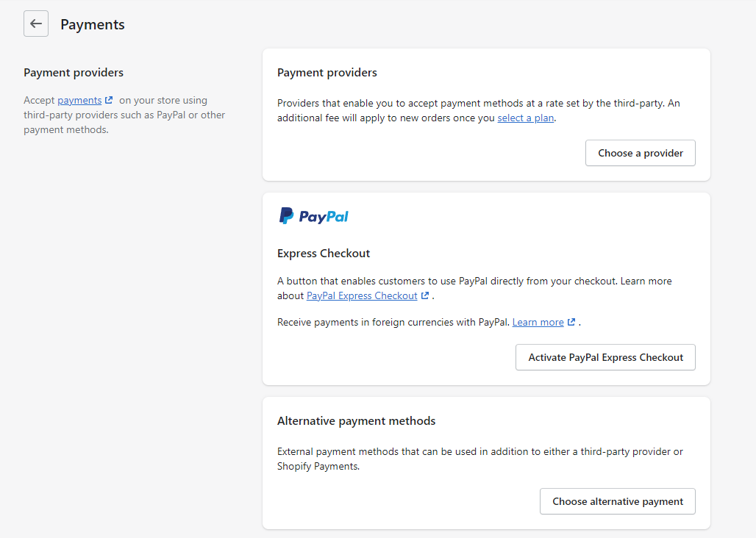Open the "payments" link in the sidebar

[79, 99]
